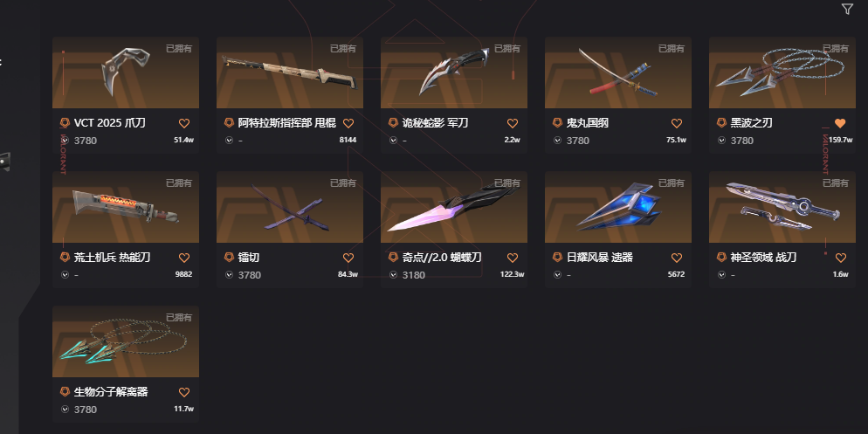Click the 已拥有 label on VCT 2025 爪刀
Screen dimensions: 868x434
tap(179, 49)
